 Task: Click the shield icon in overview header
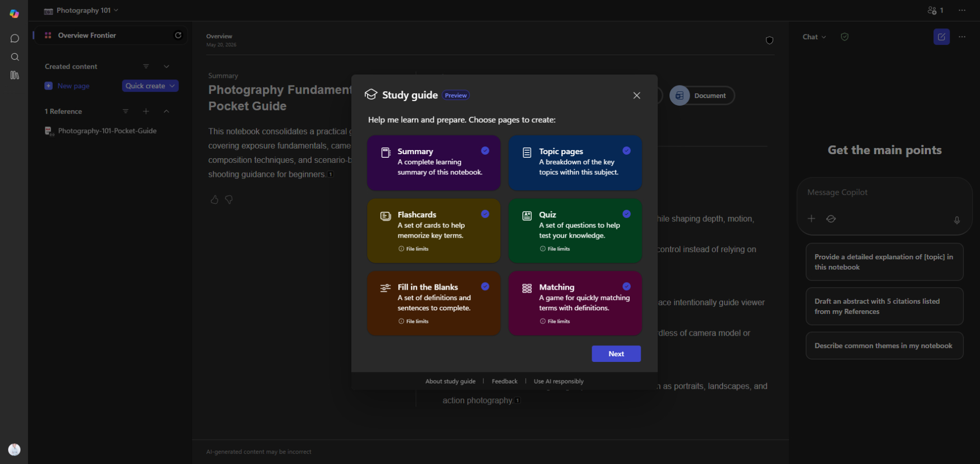[x=769, y=40]
